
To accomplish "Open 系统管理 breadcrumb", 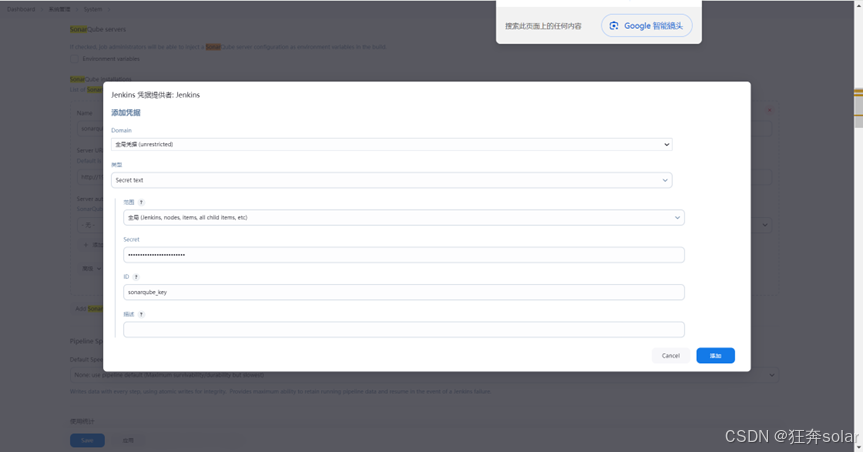I will pos(59,9).
